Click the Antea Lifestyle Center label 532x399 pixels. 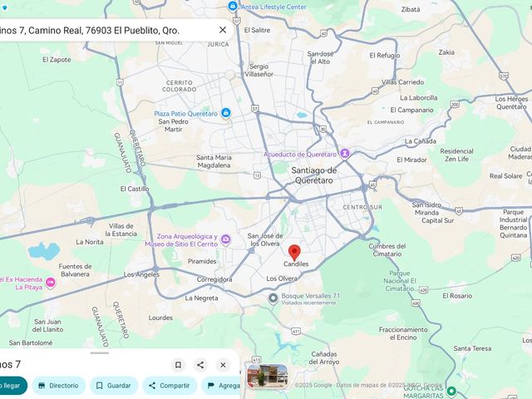click(x=273, y=7)
